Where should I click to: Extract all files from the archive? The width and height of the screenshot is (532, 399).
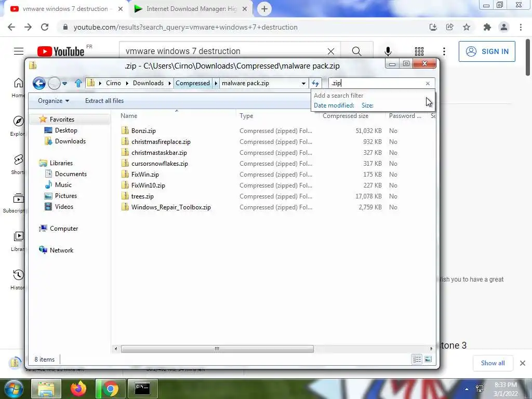[104, 101]
